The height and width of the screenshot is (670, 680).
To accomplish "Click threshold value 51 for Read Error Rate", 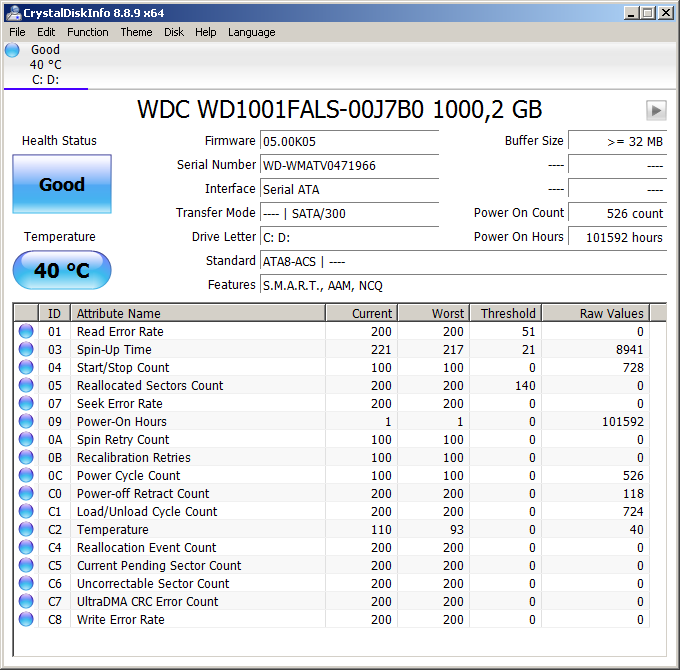I will (x=528, y=331).
